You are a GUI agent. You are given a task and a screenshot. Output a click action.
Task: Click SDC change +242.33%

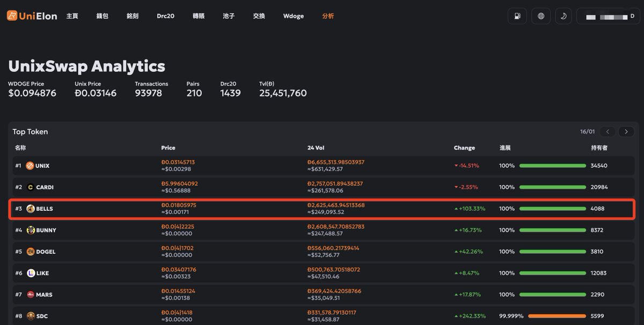point(470,316)
